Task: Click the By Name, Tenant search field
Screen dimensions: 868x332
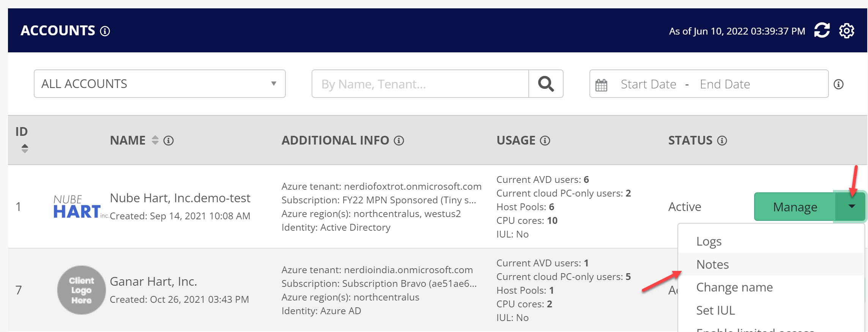Action: click(420, 84)
